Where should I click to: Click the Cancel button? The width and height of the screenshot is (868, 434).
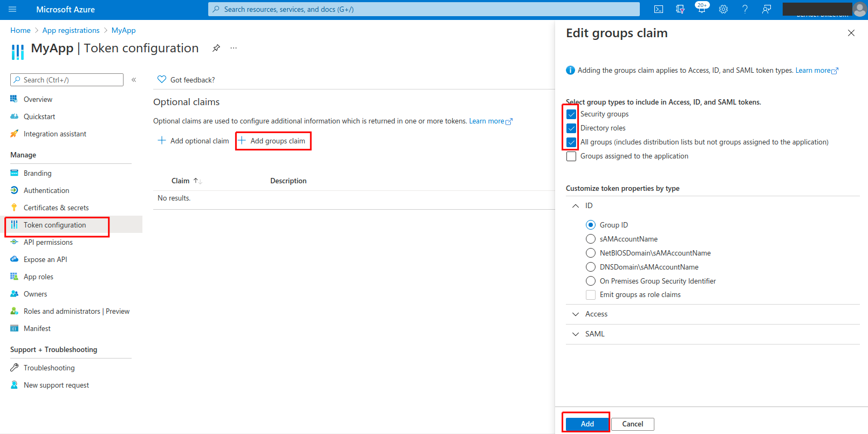(x=632, y=424)
